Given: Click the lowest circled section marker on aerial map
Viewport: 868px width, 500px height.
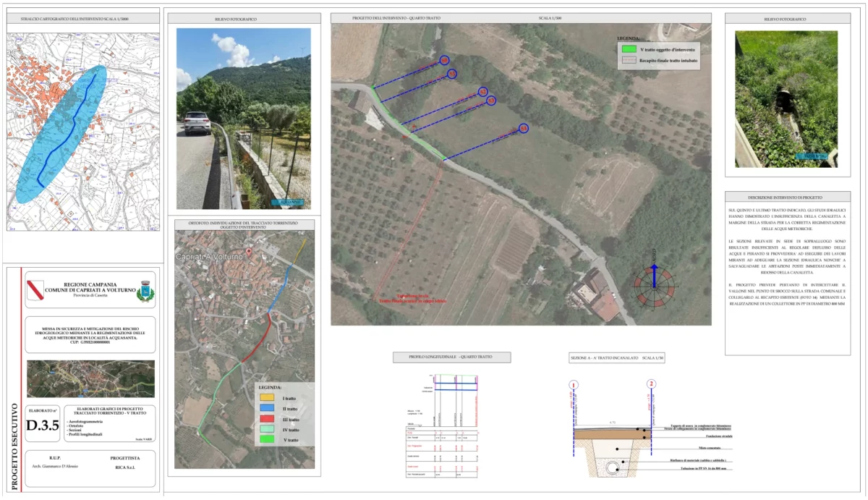Looking at the screenshot, I should pyautogui.click(x=524, y=128).
